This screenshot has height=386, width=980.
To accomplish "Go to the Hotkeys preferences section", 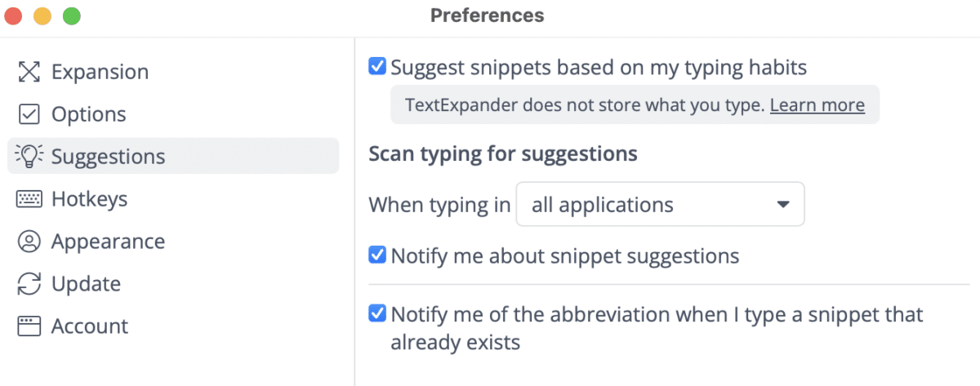I will point(89,199).
